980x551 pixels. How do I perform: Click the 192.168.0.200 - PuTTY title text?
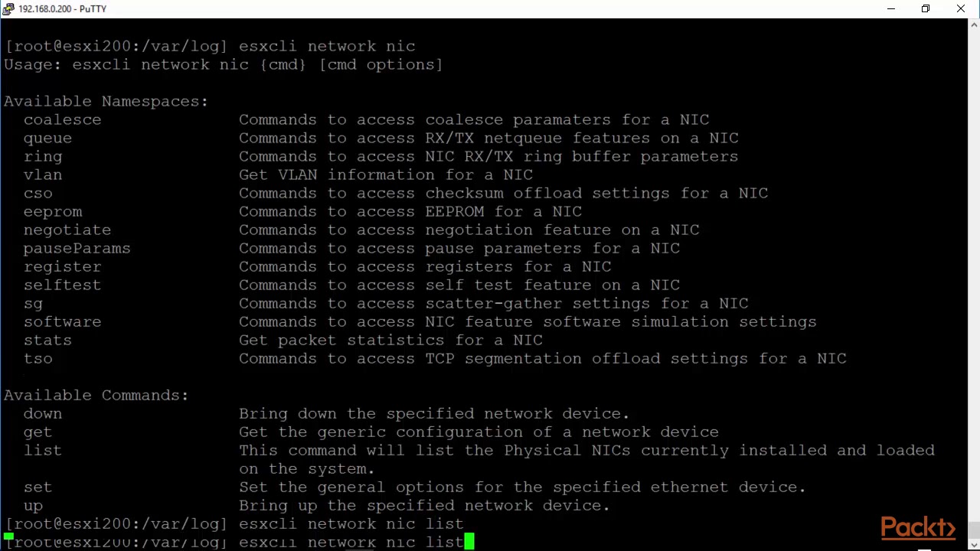(x=62, y=8)
